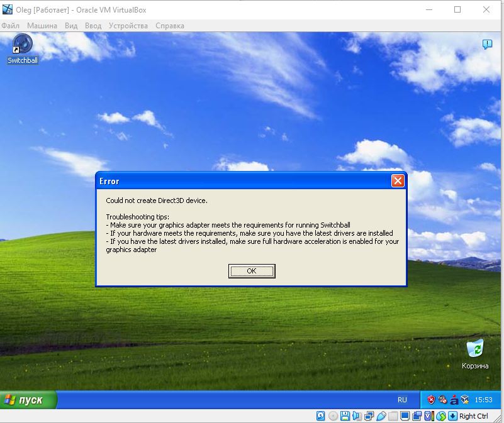This screenshot has height=423, width=504.
Task: Click the red-dot 'a' antivirus tray icon
Action: (454, 400)
